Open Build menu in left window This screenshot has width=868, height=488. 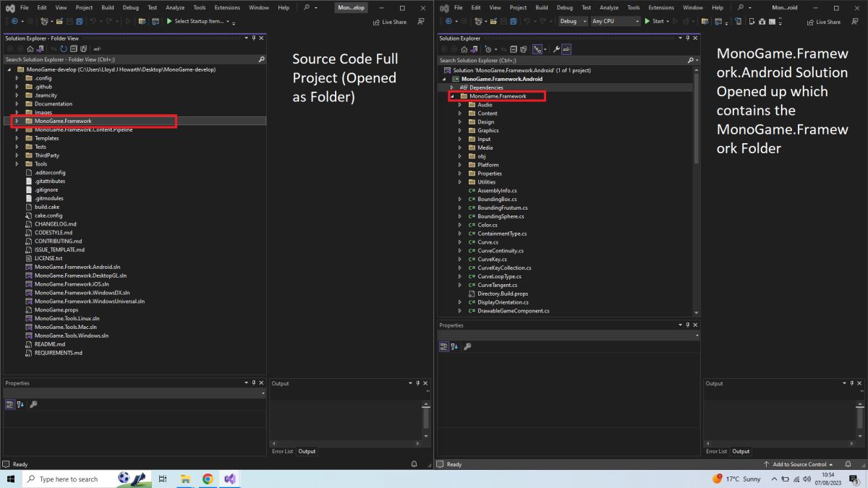pos(108,7)
